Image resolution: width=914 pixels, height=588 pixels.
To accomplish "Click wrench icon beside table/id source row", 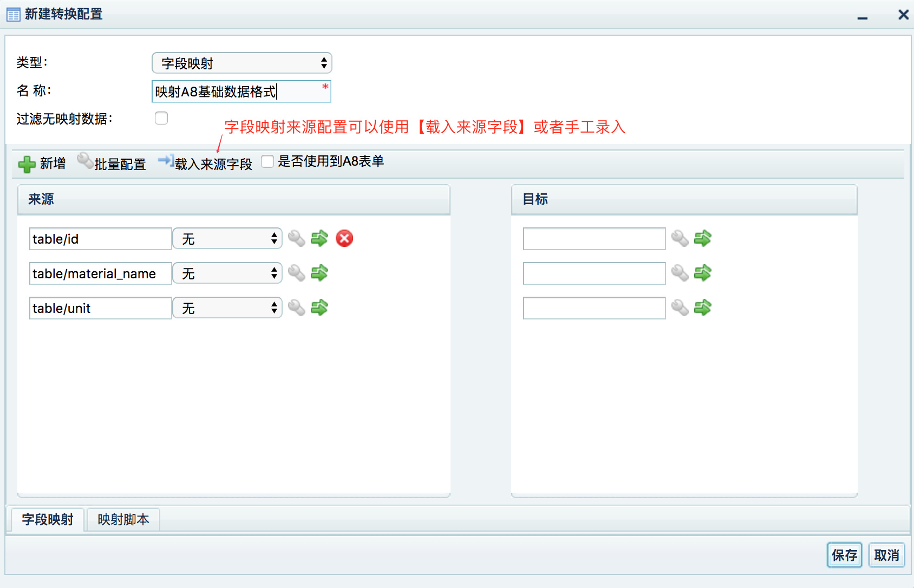I will [297, 238].
